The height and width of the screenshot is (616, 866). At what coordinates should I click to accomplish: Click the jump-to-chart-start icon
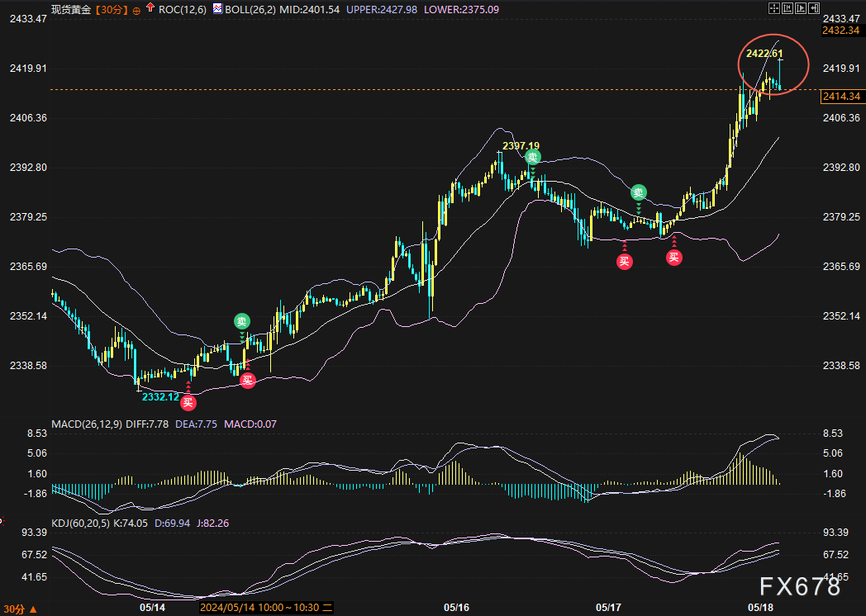[x=787, y=9]
